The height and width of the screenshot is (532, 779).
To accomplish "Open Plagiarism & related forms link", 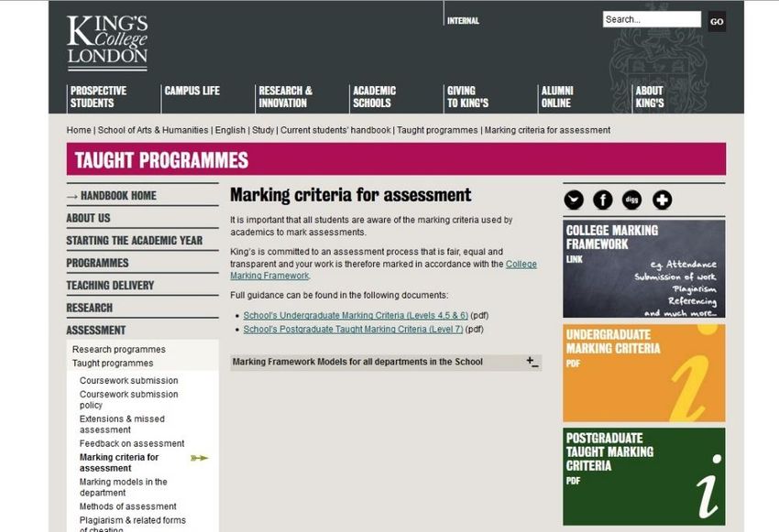I will click(x=133, y=525).
